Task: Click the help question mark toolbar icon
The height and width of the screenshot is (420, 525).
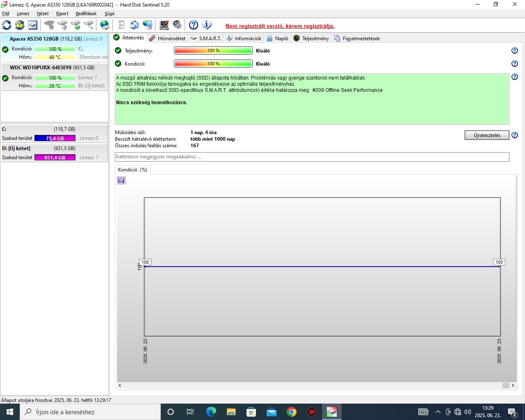Action: pos(194,25)
